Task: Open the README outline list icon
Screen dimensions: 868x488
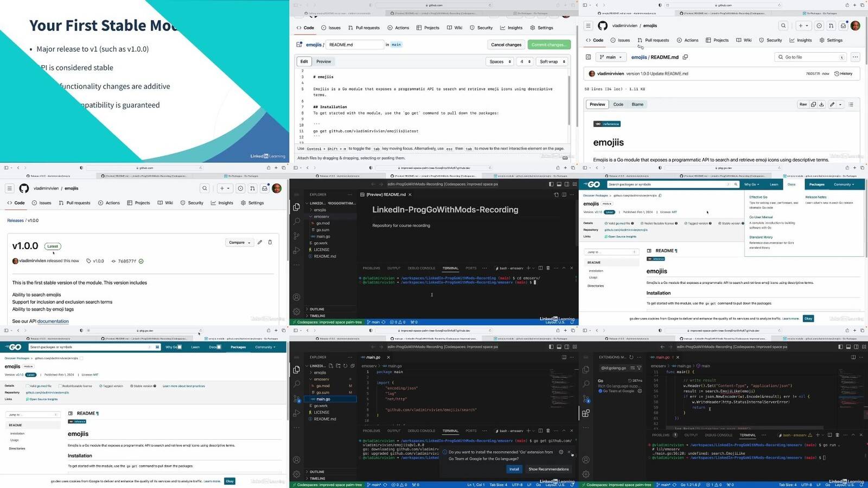Action: point(851,104)
